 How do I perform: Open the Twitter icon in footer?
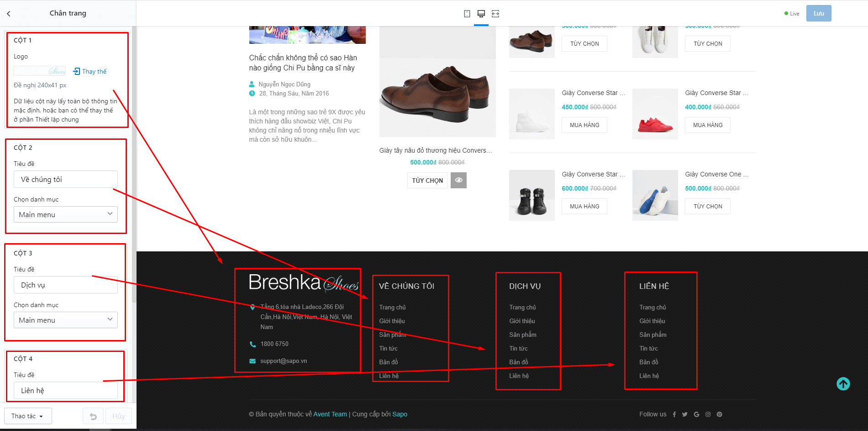coord(684,415)
